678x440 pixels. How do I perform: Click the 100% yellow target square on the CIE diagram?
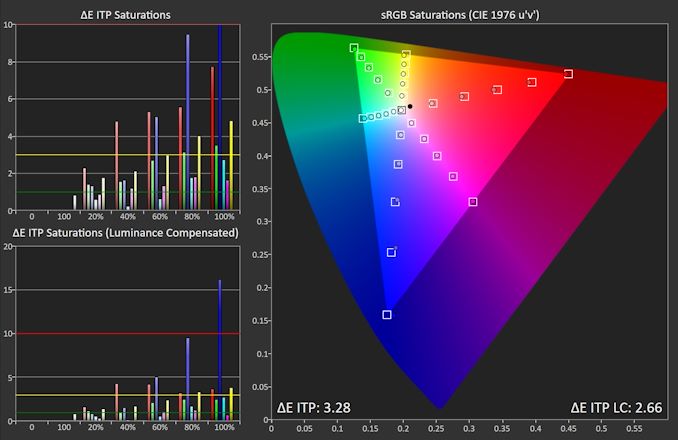406,55
